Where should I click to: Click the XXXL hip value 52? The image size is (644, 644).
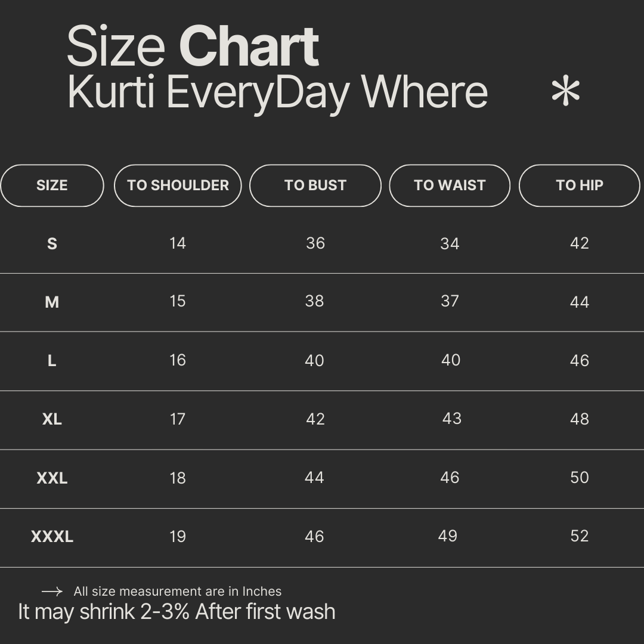579,536
